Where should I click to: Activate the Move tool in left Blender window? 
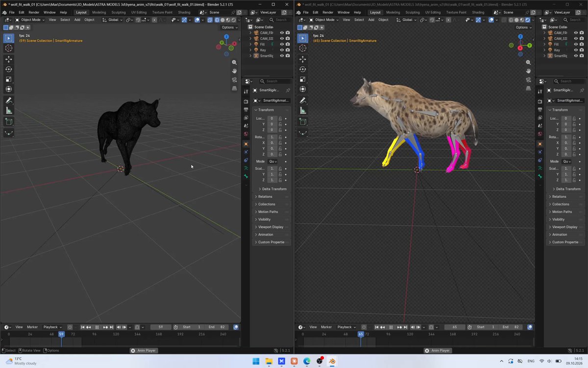point(9,59)
